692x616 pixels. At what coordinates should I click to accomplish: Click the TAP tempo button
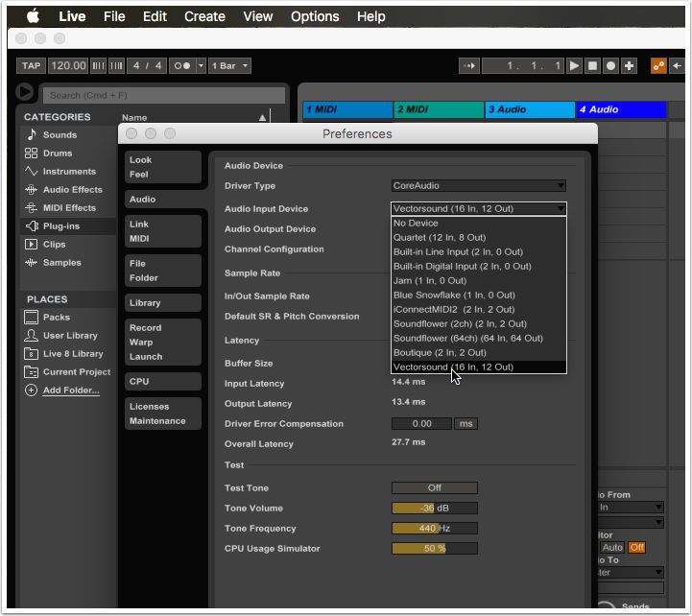pos(32,66)
